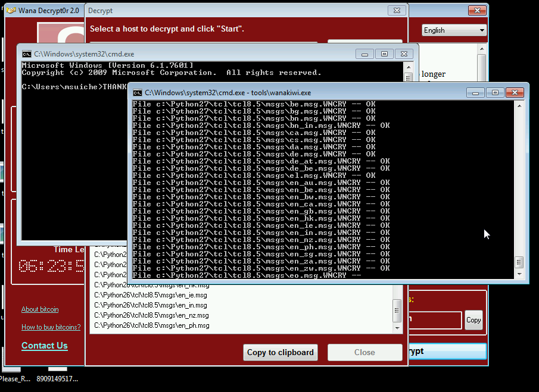Open the About bitcoin link
Screen dimensions: 539x392
pos(40,309)
